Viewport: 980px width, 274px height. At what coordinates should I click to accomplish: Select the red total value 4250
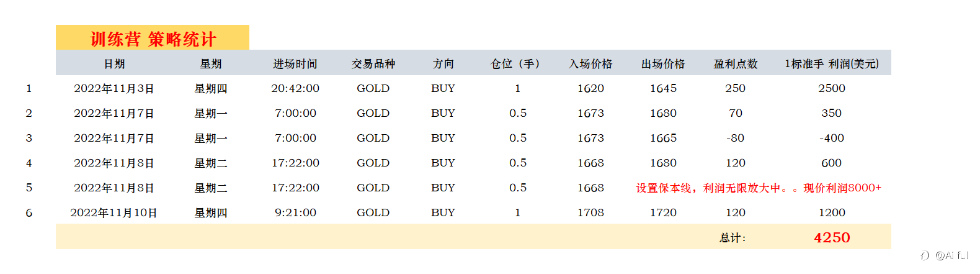coord(832,237)
